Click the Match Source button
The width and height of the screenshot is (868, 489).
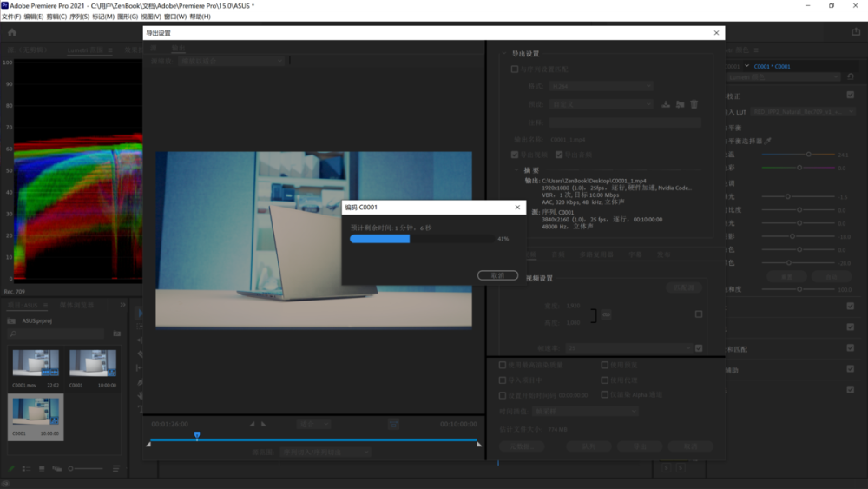tap(684, 287)
